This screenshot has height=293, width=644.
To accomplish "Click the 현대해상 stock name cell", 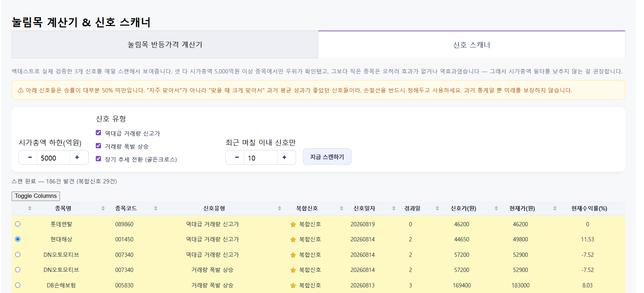I will (61, 239).
